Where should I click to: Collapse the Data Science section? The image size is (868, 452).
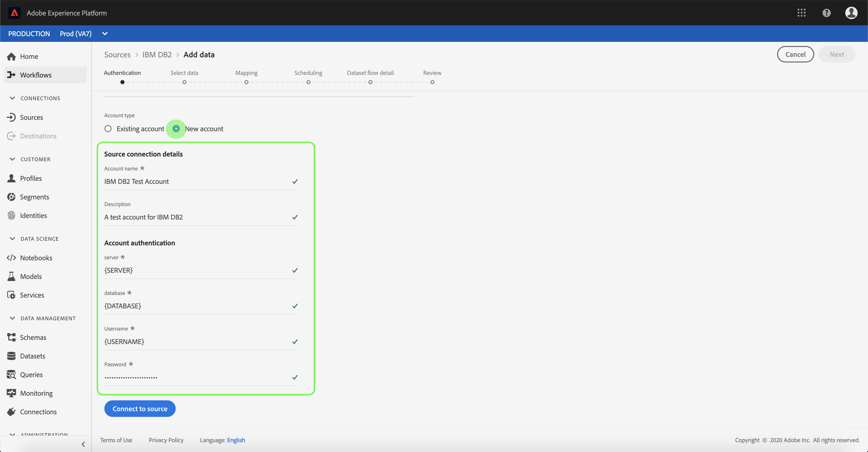click(12, 238)
